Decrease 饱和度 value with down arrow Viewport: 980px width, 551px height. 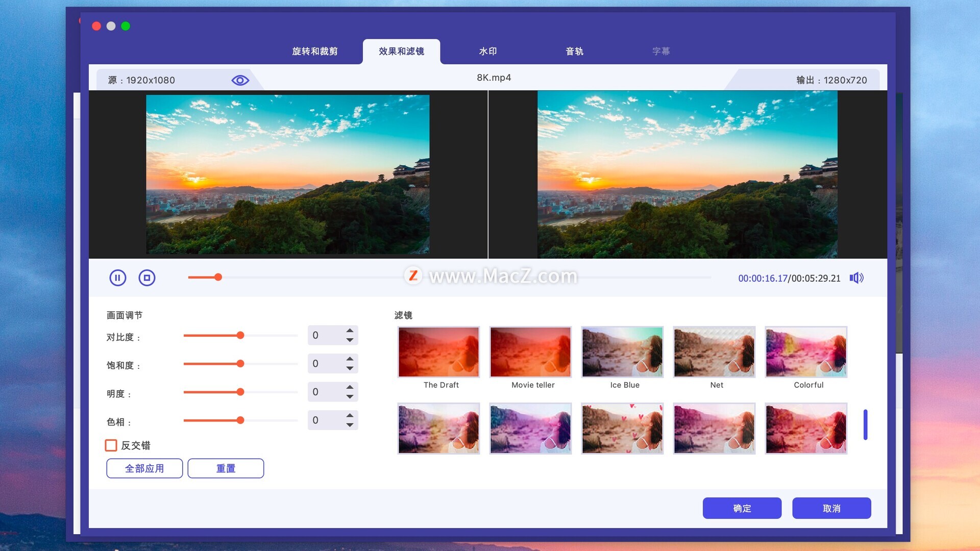point(350,368)
